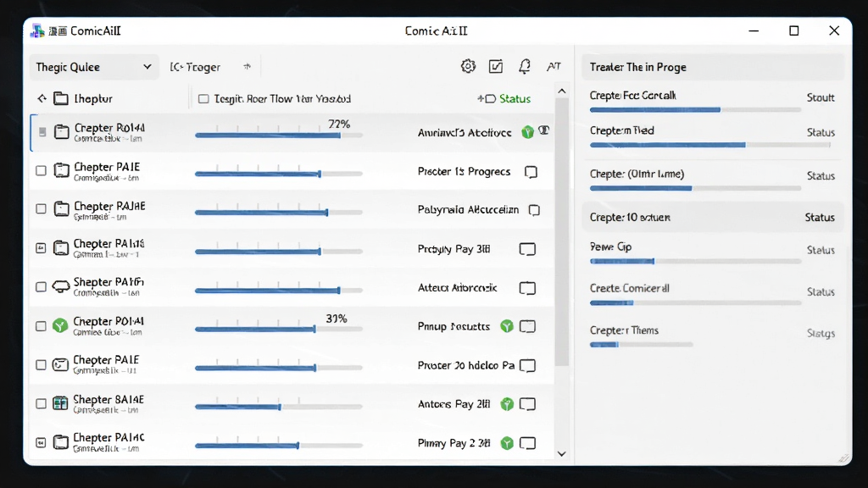Screen dimensions: 868x488
Task: Tick the checkbox before Chepter P01AI
Action: (x=41, y=326)
